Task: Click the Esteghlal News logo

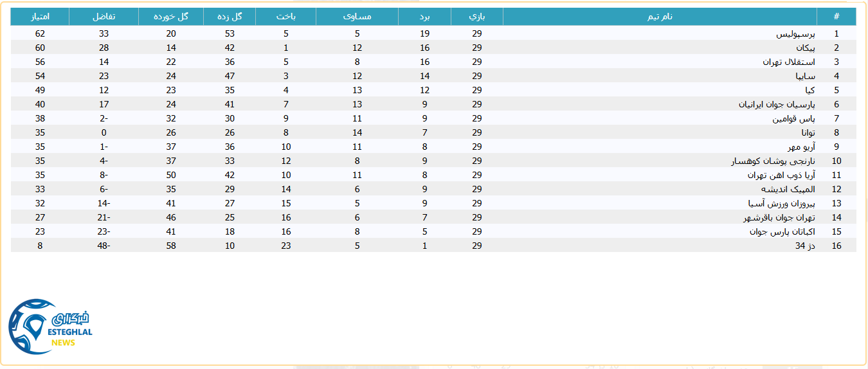Action: 51,326
